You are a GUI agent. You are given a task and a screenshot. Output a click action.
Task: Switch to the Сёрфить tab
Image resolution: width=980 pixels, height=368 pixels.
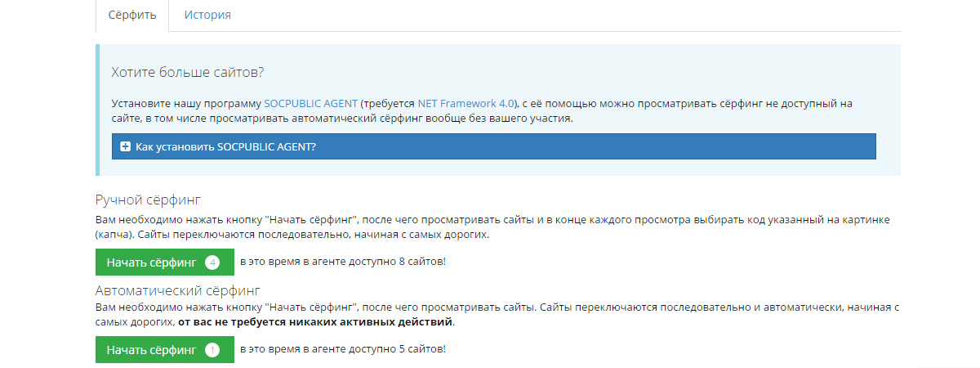click(131, 15)
